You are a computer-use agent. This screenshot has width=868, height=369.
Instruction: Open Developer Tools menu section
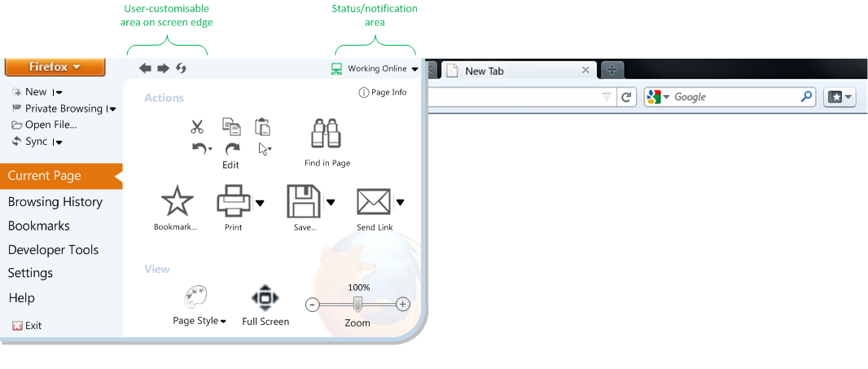[x=53, y=250]
